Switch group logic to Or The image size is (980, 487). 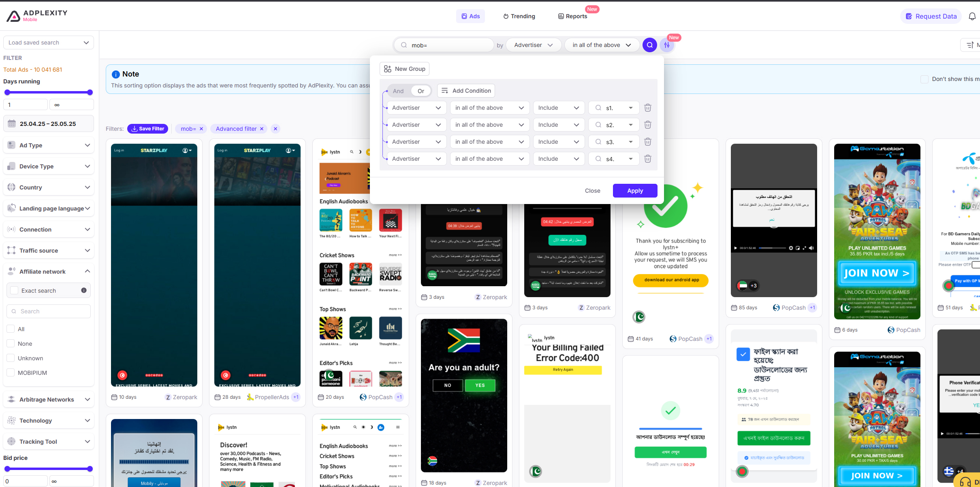point(421,91)
